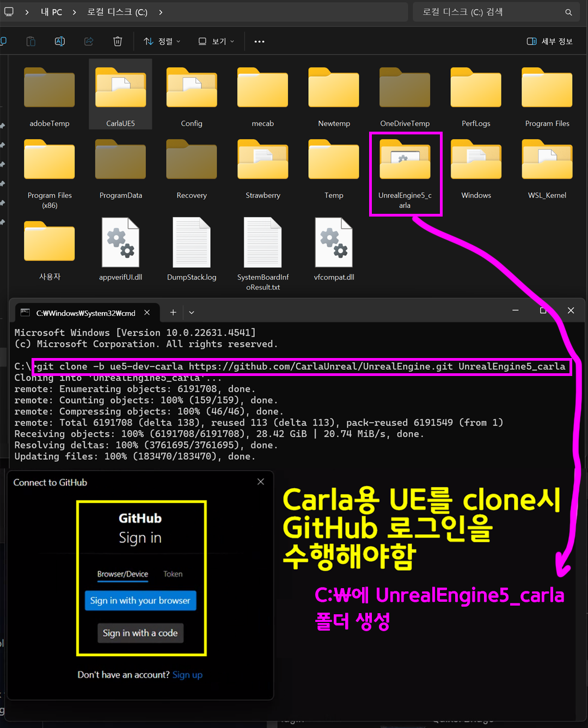
Task: Click 내 PC breadcrumb
Action: pyautogui.click(x=51, y=12)
